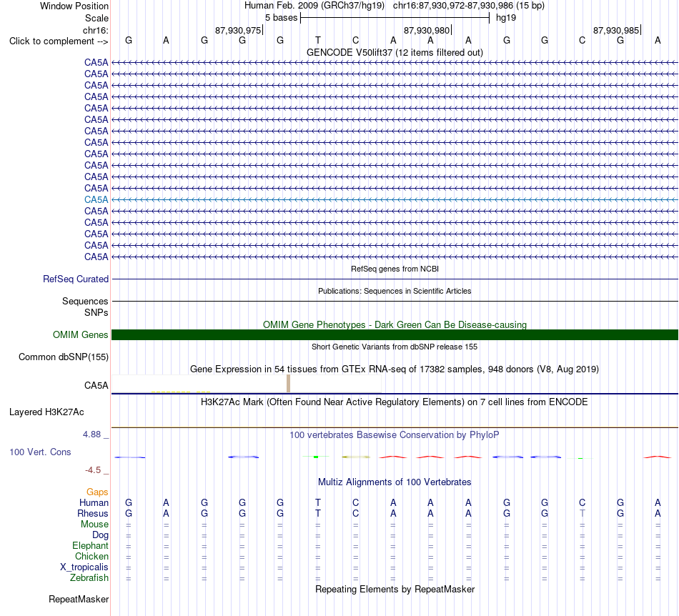Click the RefSeq Curated track label
Viewport: 679px width, 616px height.
pyautogui.click(x=75, y=279)
